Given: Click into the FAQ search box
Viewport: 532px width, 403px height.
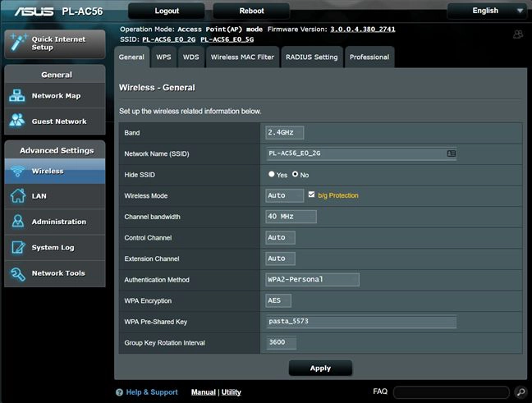Looking at the screenshot, I should (452, 392).
